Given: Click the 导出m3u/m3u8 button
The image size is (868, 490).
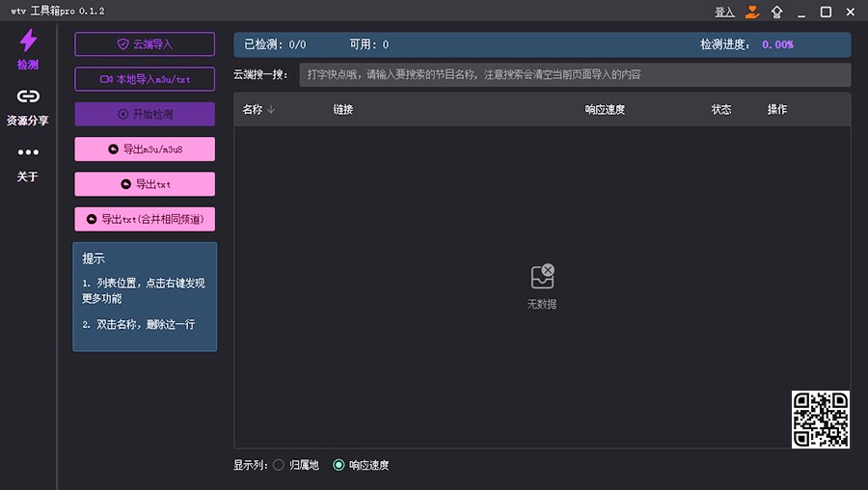Looking at the screenshot, I should click(145, 150).
